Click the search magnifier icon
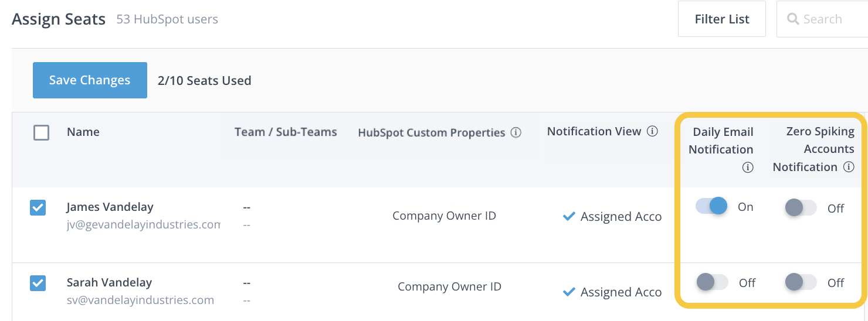 click(793, 19)
